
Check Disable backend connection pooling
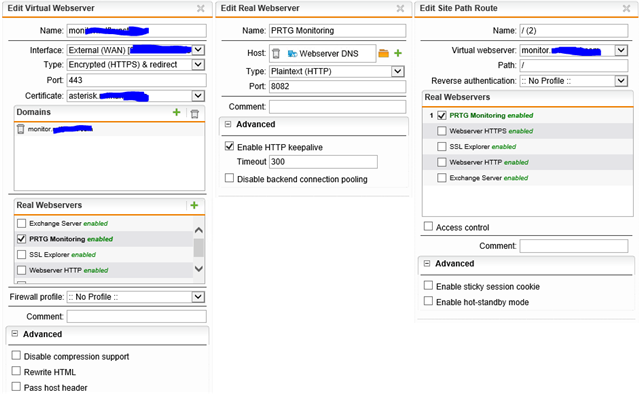click(229, 178)
